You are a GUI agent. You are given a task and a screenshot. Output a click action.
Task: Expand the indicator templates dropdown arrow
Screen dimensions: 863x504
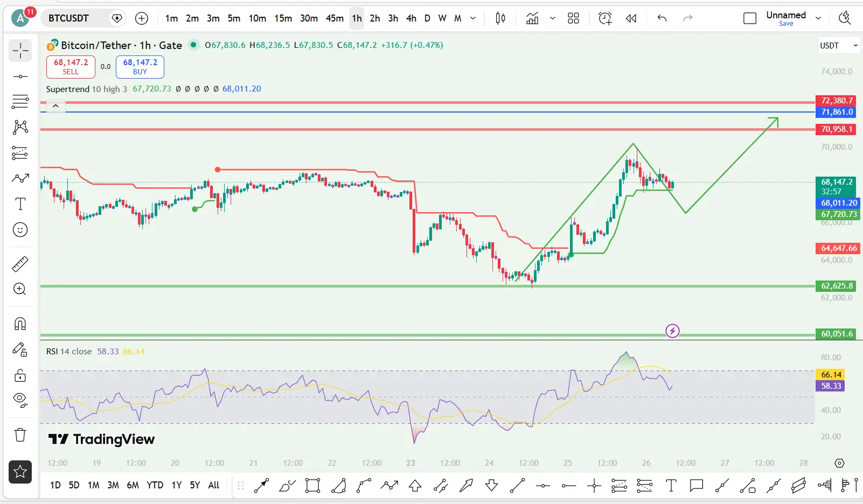(552, 18)
